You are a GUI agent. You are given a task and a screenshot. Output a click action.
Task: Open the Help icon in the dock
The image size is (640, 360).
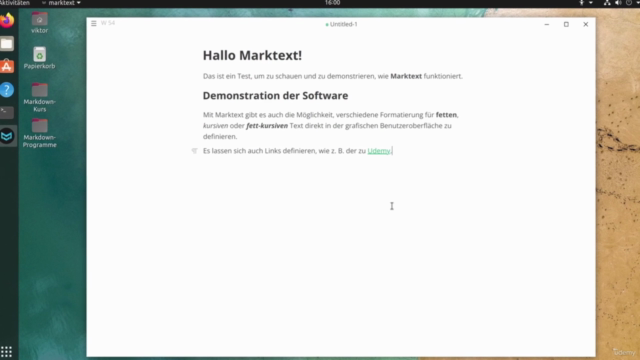[7, 89]
